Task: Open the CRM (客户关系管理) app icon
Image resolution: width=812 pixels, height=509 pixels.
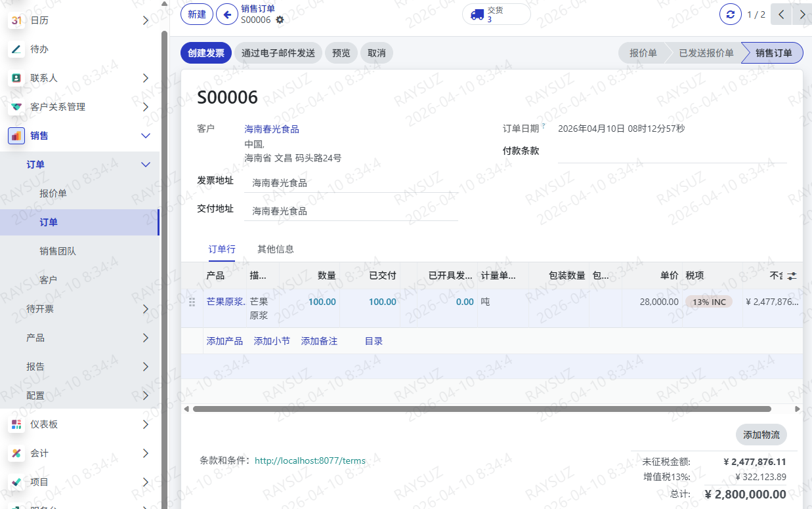Action: click(16, 107)
